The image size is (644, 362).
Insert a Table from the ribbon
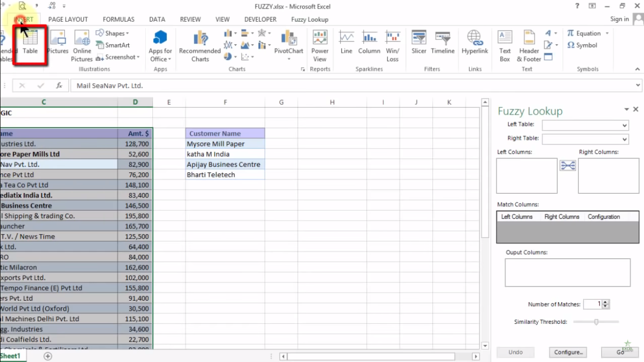tap(30, 42)
